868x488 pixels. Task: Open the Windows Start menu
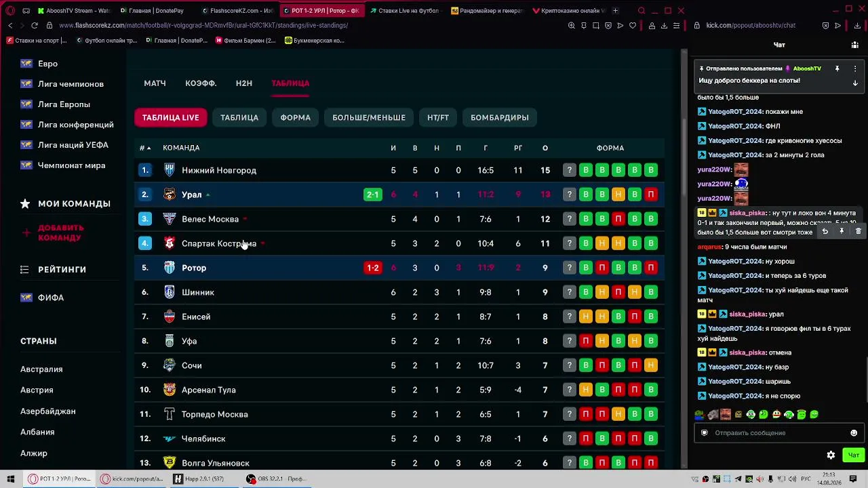tap(10, 479)
